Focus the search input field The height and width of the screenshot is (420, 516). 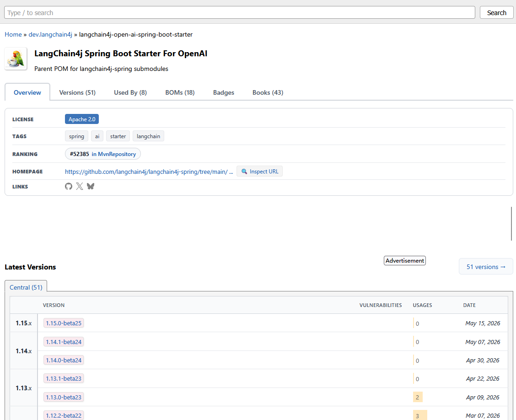pyautogui.click(x=240, y=12)
